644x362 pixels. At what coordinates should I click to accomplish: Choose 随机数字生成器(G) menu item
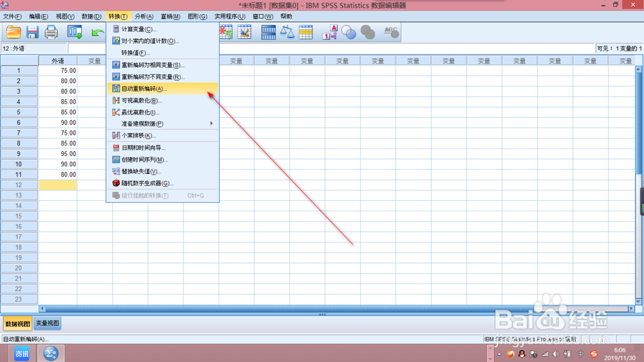[x=163, y=184]
